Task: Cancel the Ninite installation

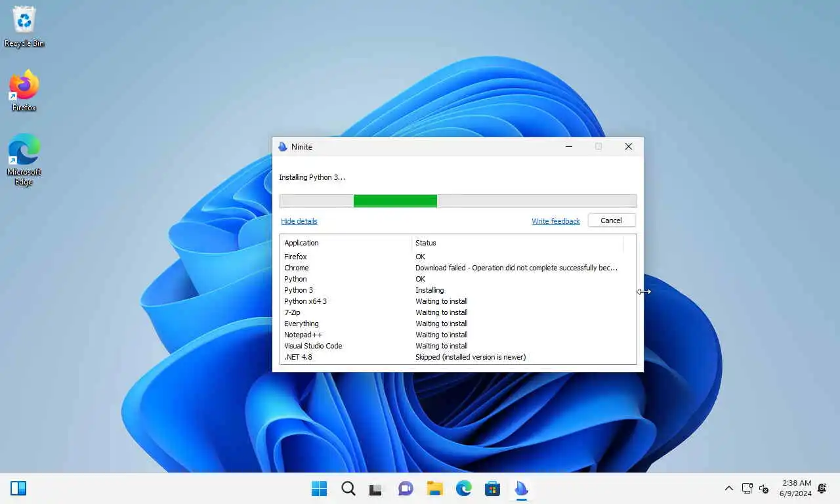Action: (612, 220)
